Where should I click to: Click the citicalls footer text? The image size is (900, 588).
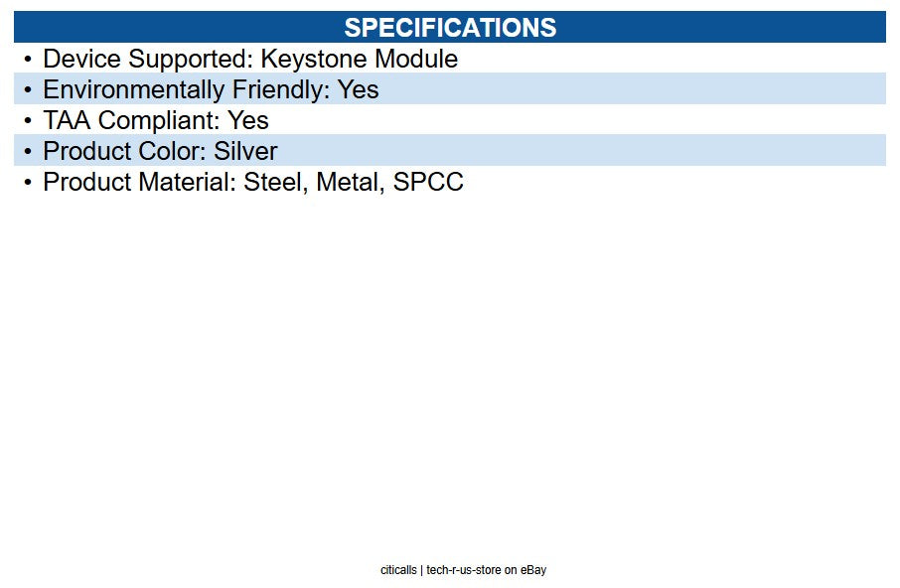[x=398, y=570]
